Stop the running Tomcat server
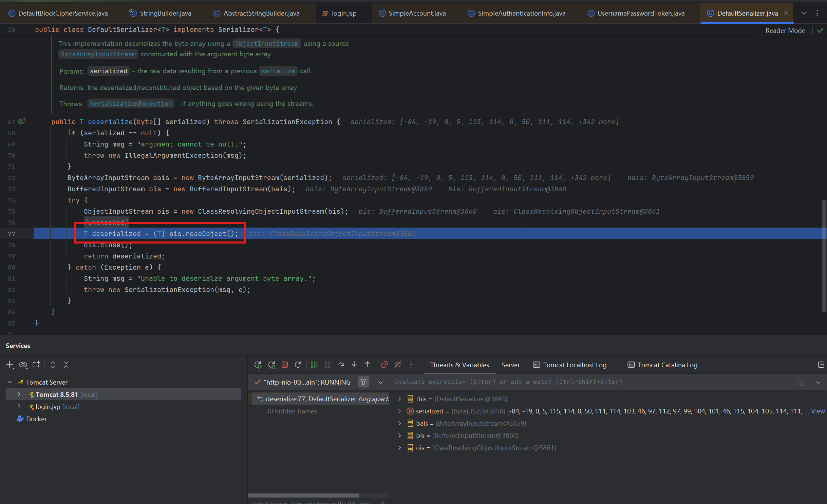Screen dimensions: 827x504 point(285,365)
